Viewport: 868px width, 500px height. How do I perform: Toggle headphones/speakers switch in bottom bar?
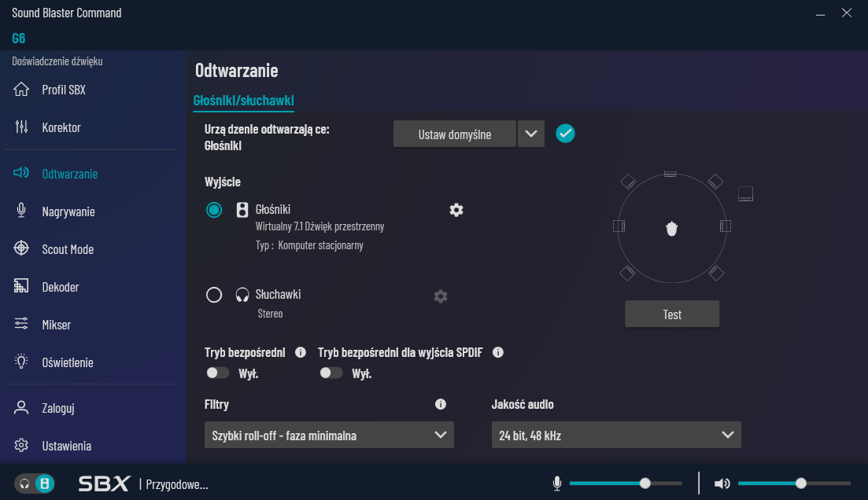click(x=35, y=484)
